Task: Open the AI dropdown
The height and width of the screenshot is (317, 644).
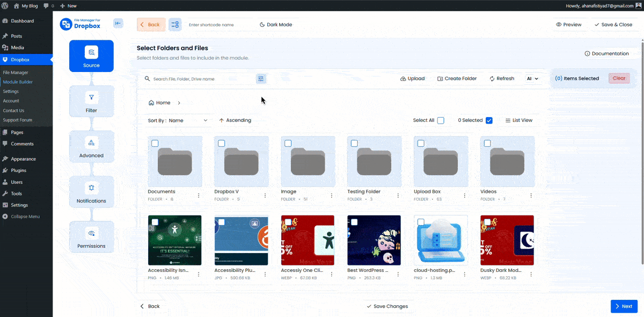Action: click(532, 78)
